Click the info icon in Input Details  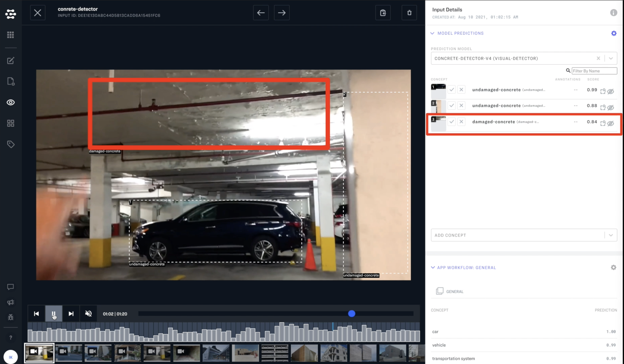point(613,13)
